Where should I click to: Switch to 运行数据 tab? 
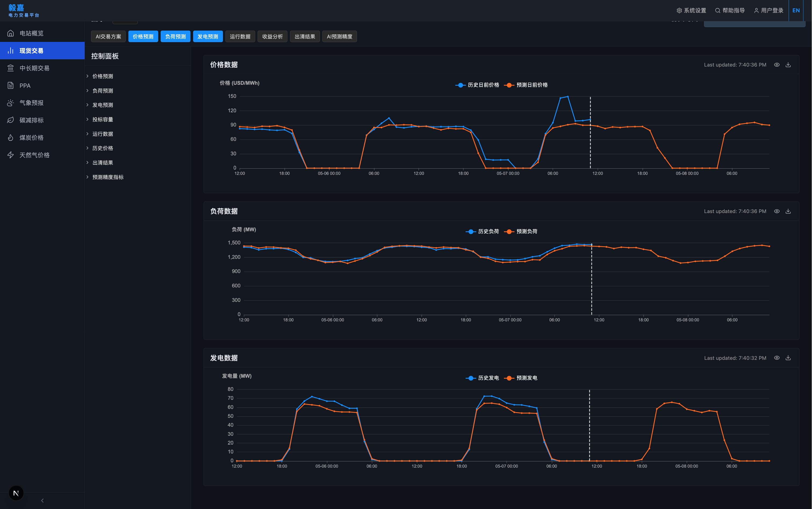240,36
